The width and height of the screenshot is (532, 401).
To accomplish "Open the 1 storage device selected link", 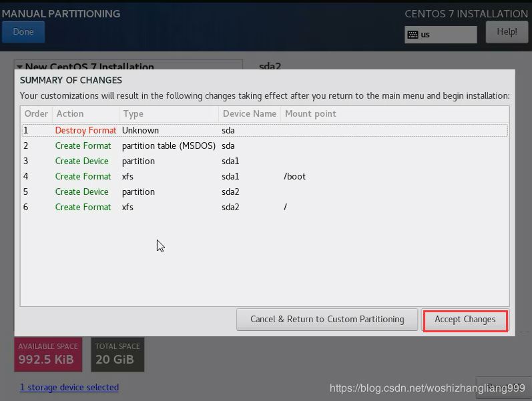I will click(x=69, y=387).
